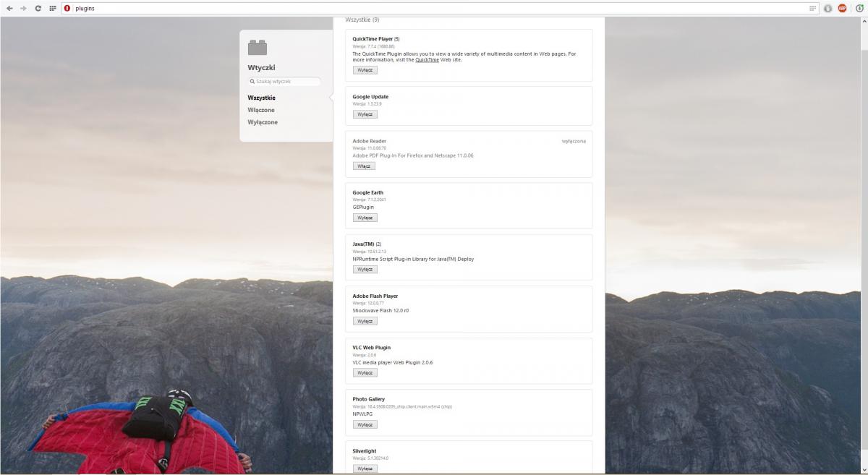The height and width of the screenshot is (475, 868).
Task: Disable Google Update plugin
Action: (x=365, y=114)
